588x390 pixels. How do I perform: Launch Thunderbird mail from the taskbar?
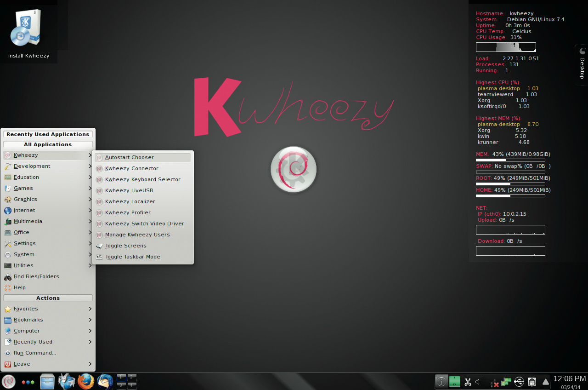pyautogui.click(x=105, y=381)
